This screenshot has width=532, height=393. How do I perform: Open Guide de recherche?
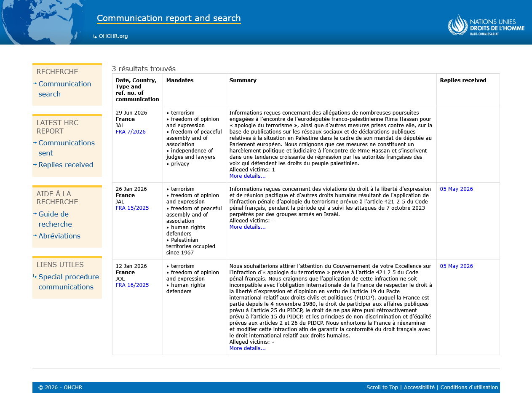point(55,219)
